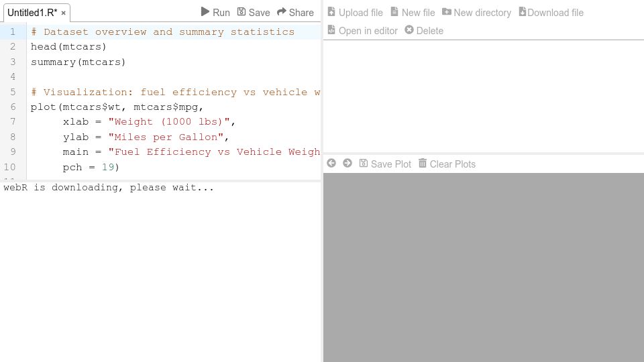644x362 pixels.
Task: Click the Download file icon
Action: click(x=522, y=11)
